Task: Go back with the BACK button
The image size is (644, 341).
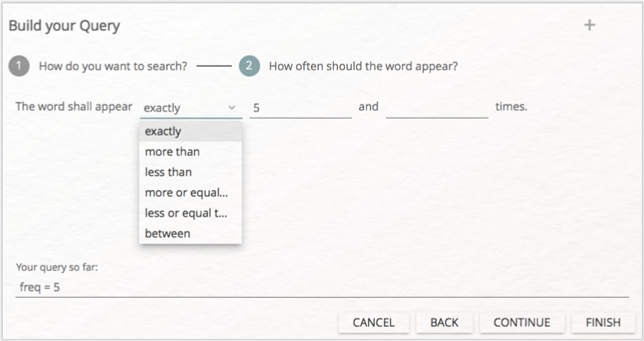Action: (445, 323)
